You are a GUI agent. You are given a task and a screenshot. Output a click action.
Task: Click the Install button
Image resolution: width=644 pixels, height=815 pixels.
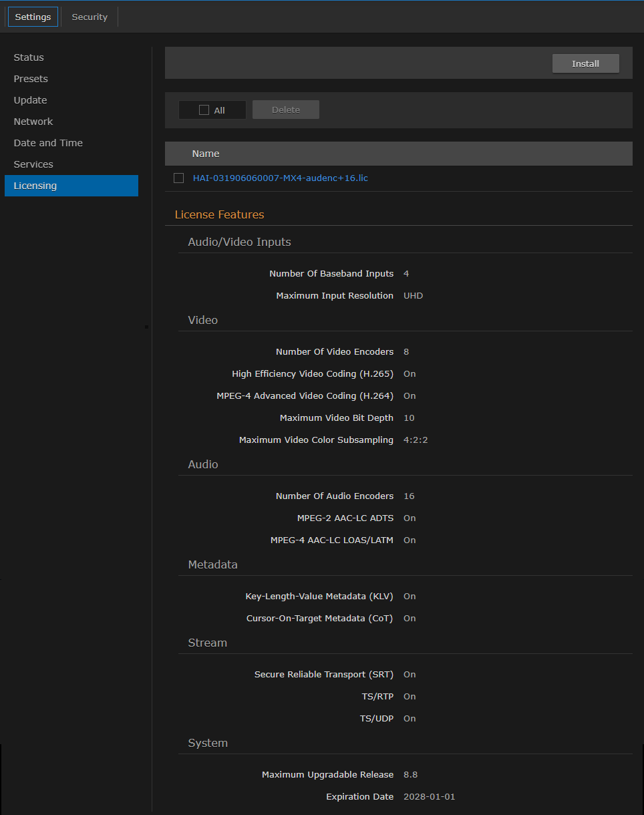pyautogui.click(x=585, y=63)
